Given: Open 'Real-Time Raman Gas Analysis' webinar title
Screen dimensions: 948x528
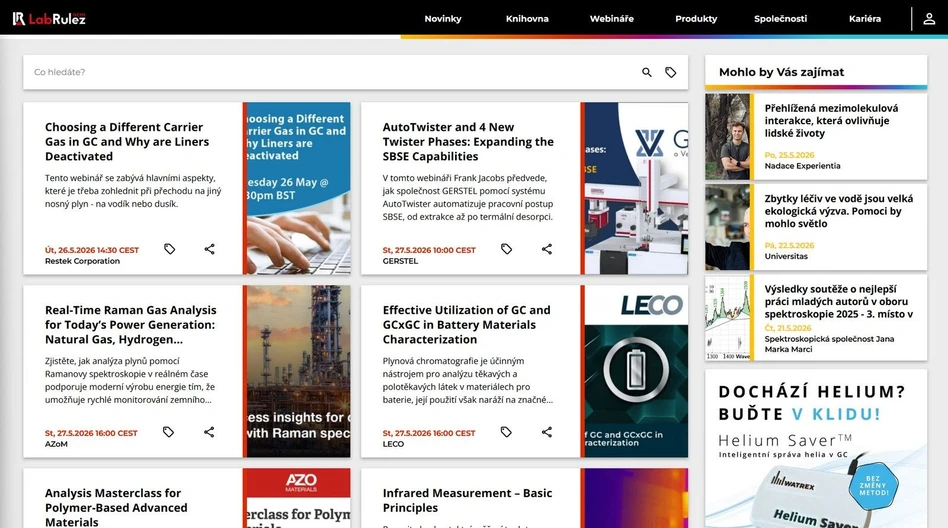Looking at the screenshot, I should [131, 325].
